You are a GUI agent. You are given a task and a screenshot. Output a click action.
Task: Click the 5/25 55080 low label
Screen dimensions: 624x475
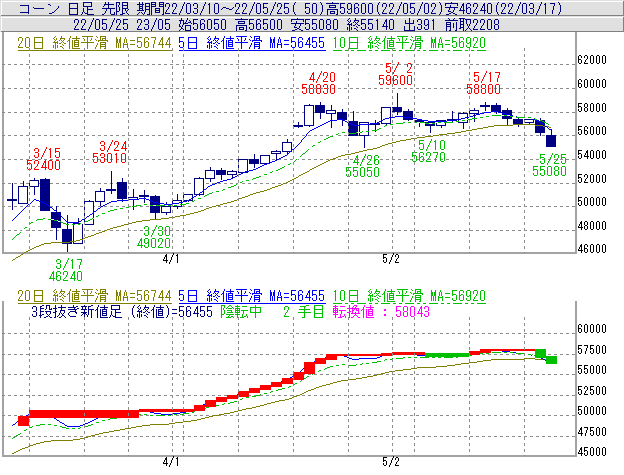(x=549, y=165)
